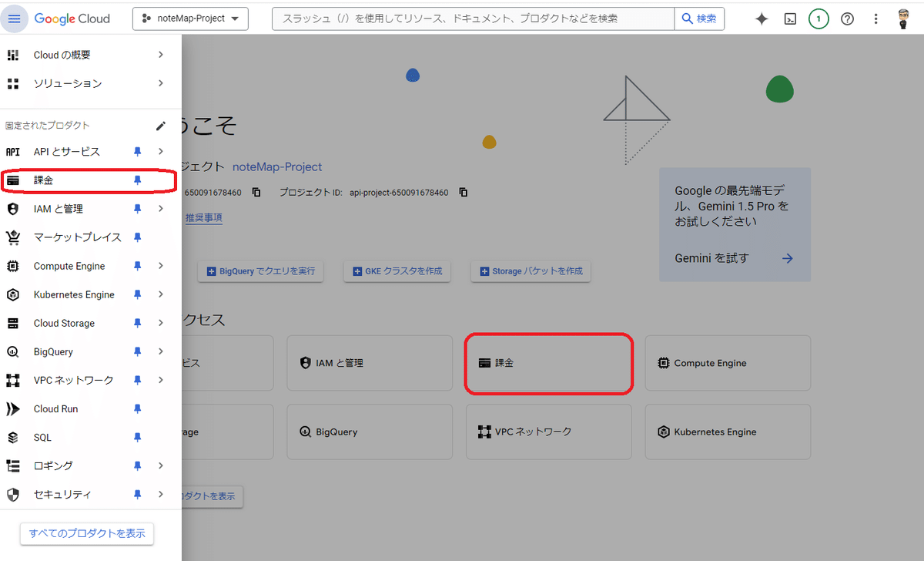Click the Cloud Storage icon in sidebar

(12, 323)
